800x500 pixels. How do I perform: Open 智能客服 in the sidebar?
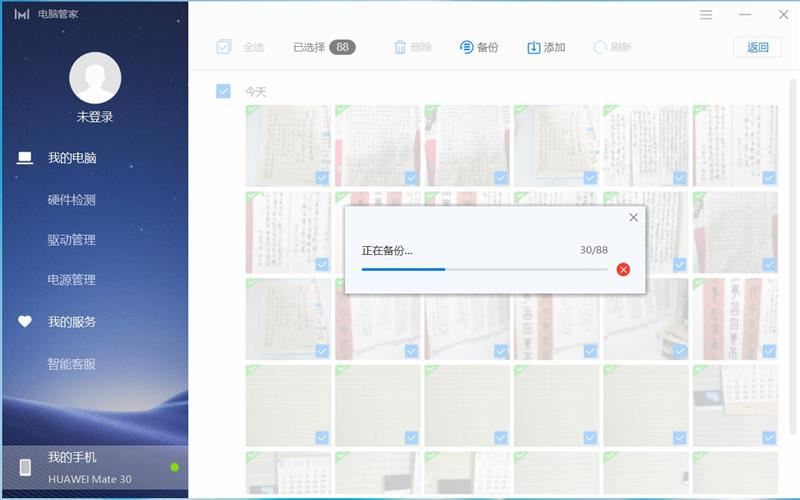(71, 364)
